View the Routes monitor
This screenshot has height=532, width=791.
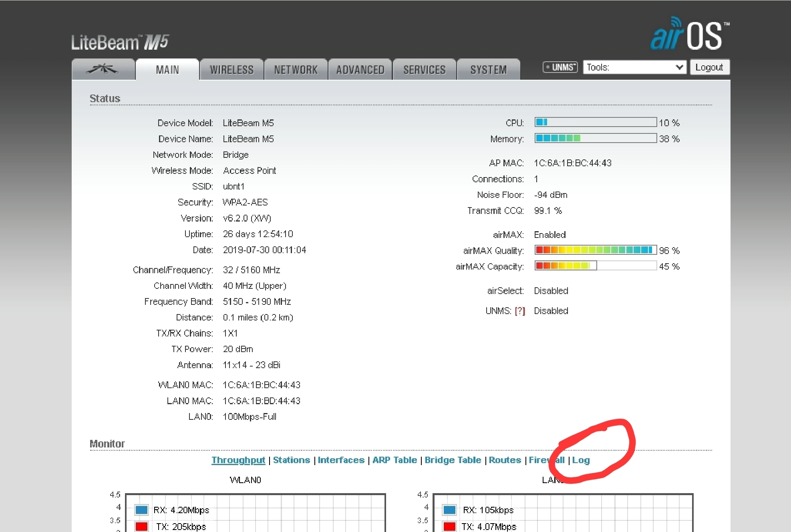505,460
